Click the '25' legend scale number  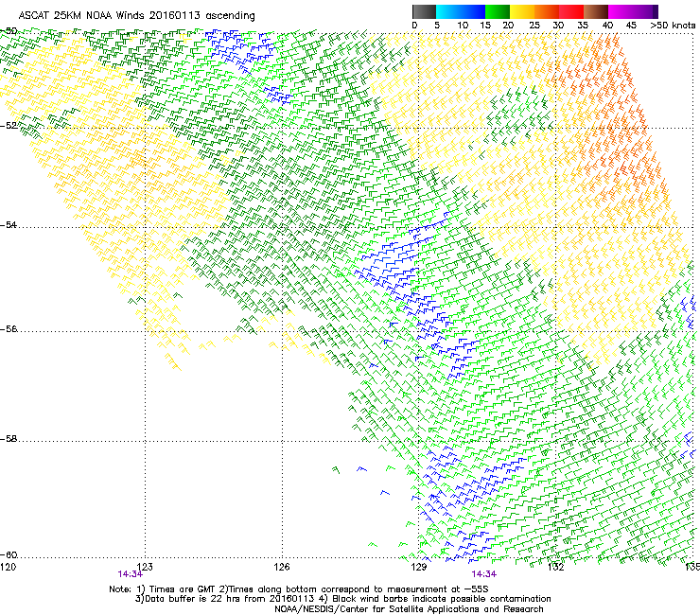(x=534, y=26)
